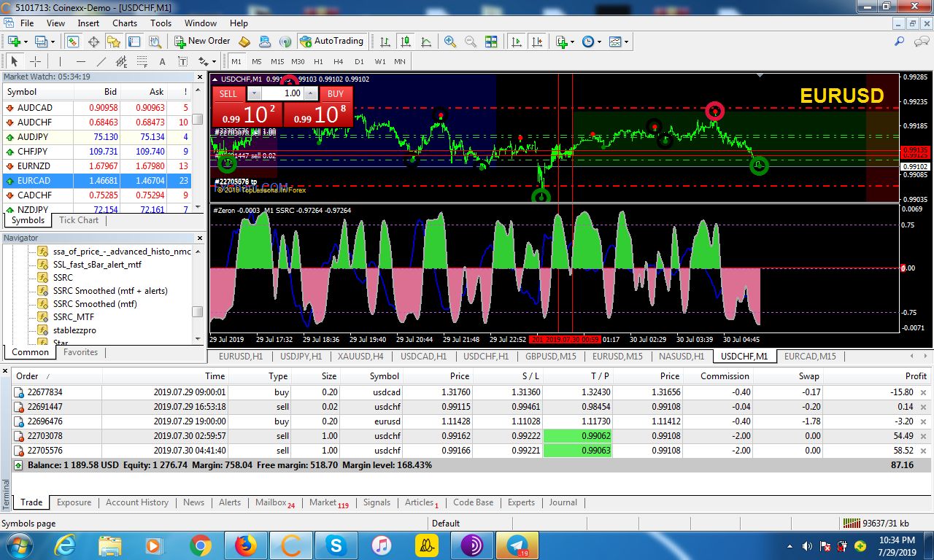
Task: Open Telegram from the Windows taskbar
Action: click(517, 545)
